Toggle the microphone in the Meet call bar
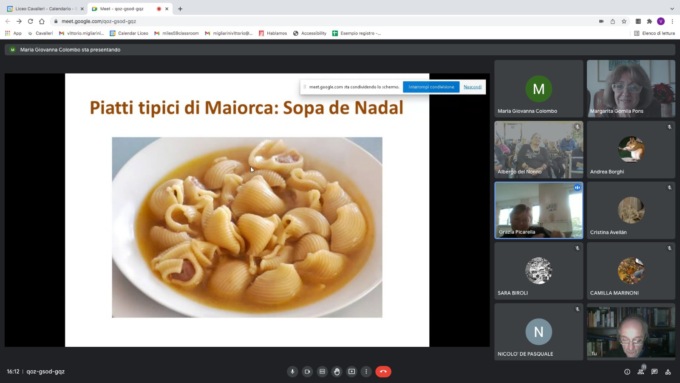Viewport: 680px width, 383px height. [x=292, y=372]
